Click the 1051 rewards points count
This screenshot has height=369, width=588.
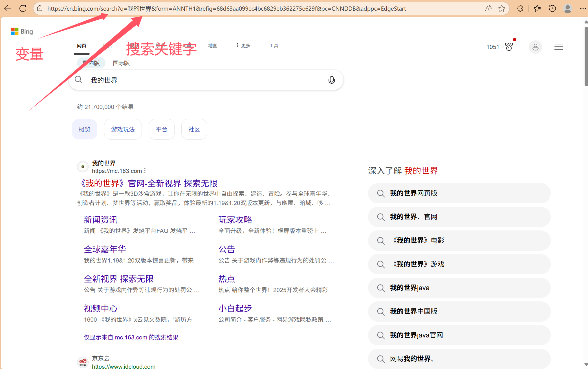(493, 47)
